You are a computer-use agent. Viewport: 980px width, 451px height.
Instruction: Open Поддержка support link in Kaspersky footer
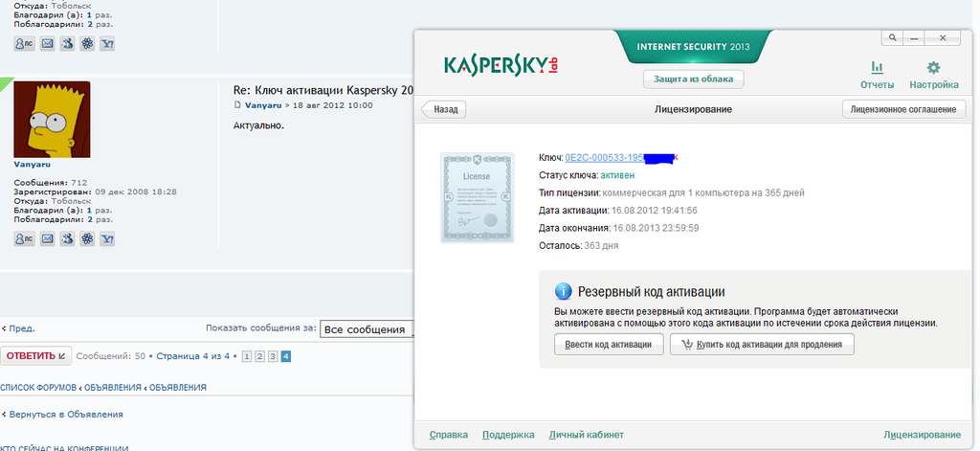tap(508, 435)
